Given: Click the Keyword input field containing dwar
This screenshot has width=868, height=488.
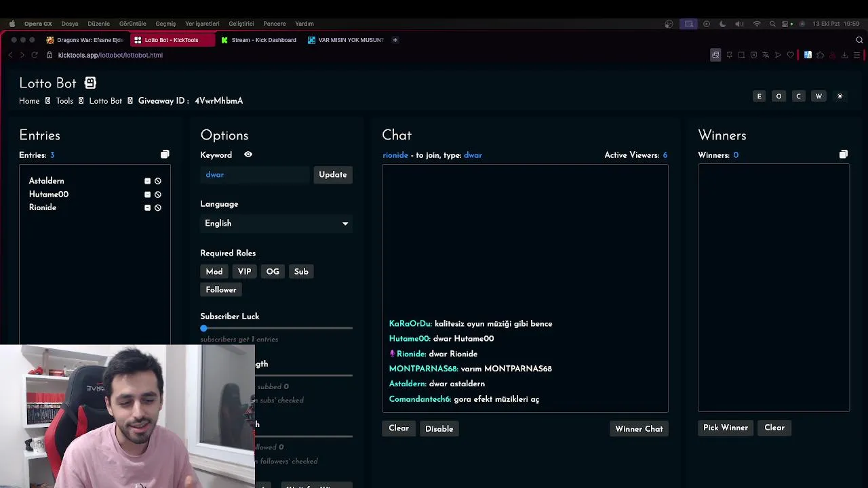Looking at the screenshot, I should [255, 174].
